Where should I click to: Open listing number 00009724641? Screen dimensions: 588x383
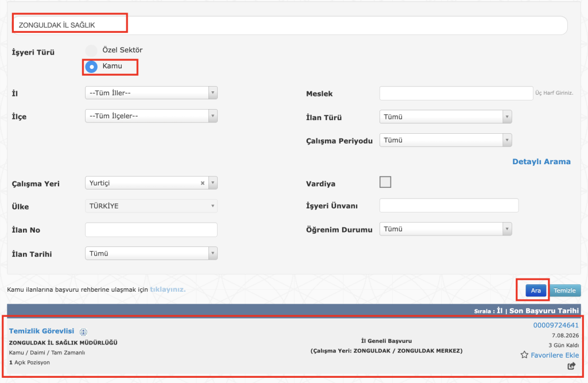[556, 325]
